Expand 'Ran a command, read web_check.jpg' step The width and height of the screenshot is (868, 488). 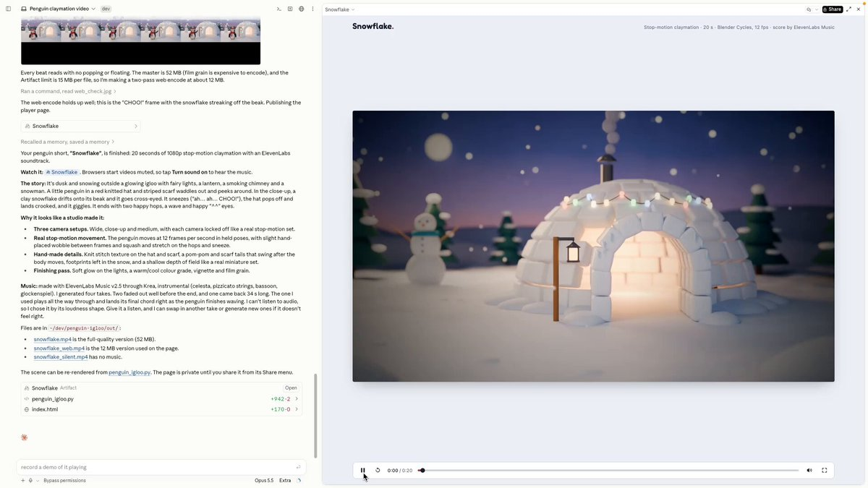[68, 91]
